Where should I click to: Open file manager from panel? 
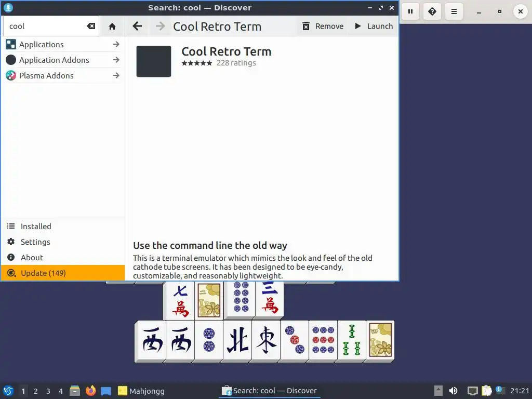pos(75,391)
